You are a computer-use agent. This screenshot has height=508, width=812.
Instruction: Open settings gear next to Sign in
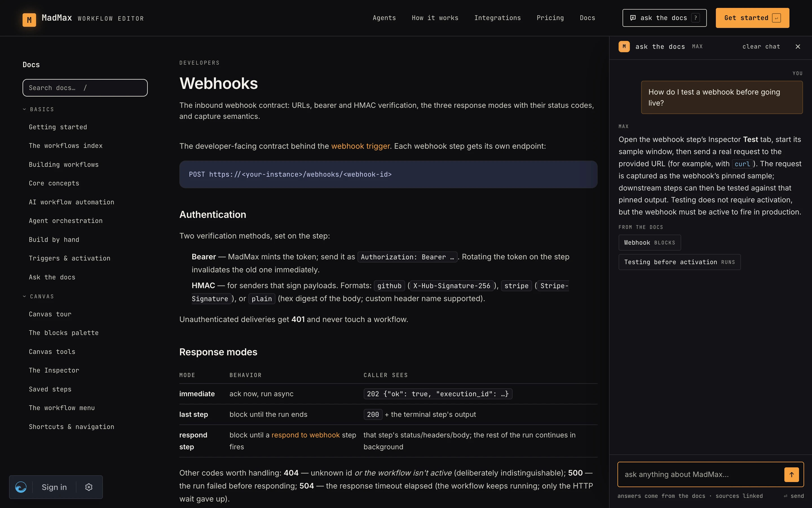tap(89, 487)
